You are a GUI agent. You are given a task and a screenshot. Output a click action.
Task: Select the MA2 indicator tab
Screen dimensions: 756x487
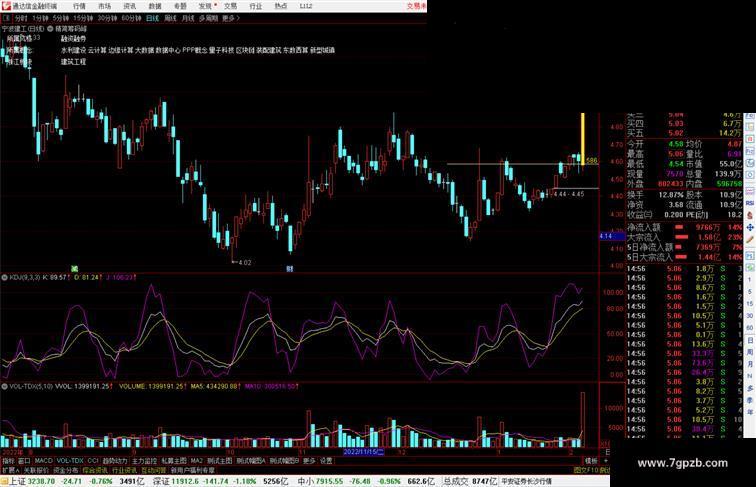(197, 461)
